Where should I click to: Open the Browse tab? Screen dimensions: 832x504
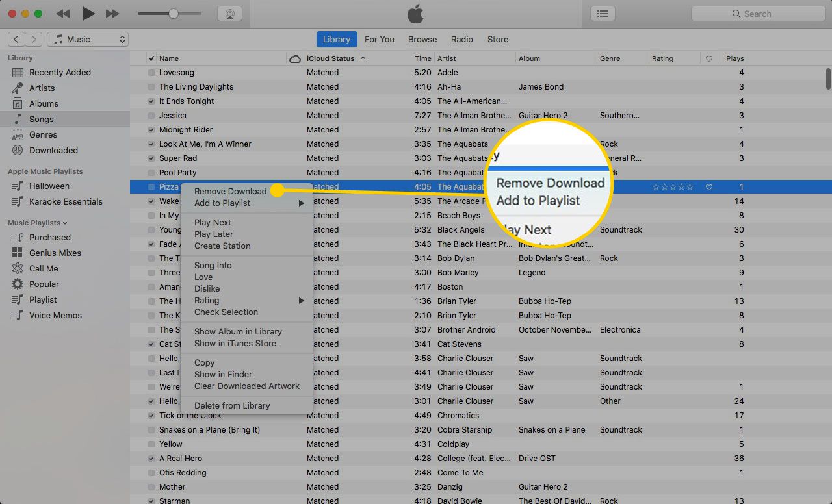click(422, 39)
